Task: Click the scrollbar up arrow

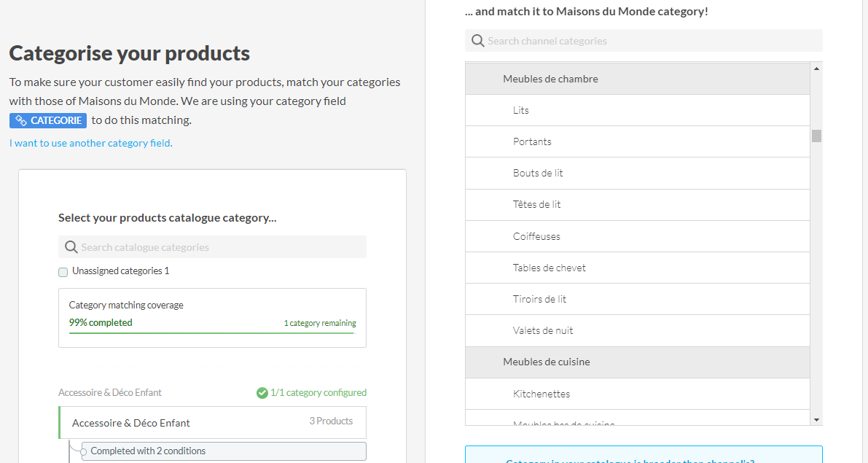Action: (x=816, y=69)
